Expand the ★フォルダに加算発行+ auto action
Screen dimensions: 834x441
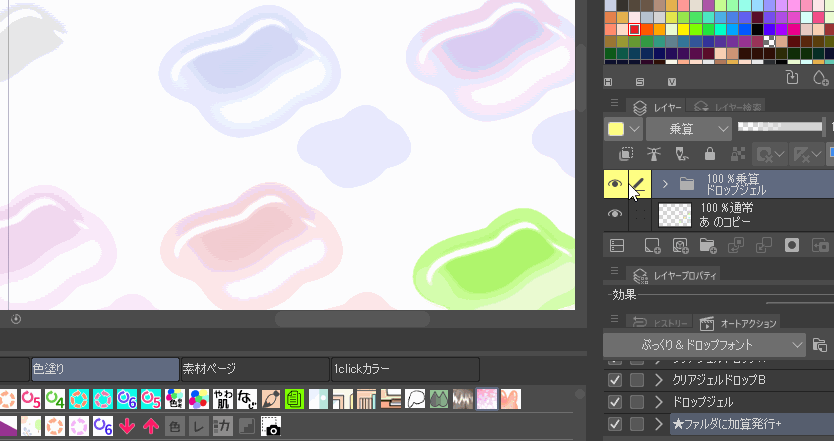point(659,425)
